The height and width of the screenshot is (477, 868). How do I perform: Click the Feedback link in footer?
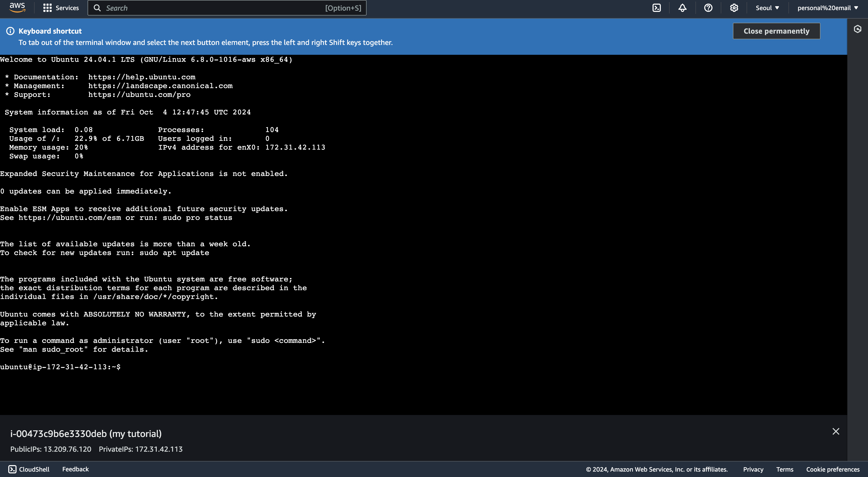pos(75,469)
